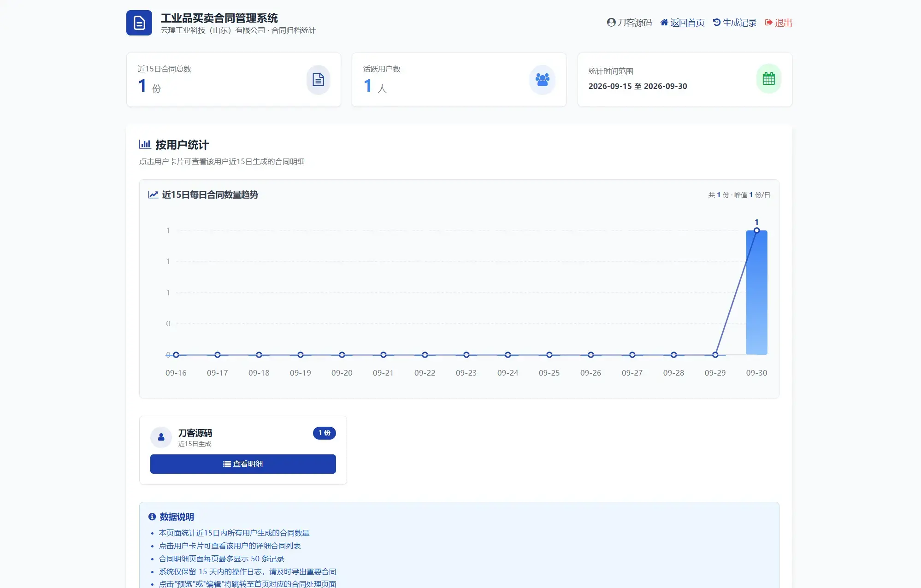Viewport: 921px width, 588px height.
Task: Open the 刀客源码 user profile link
Action: point(629,23)
